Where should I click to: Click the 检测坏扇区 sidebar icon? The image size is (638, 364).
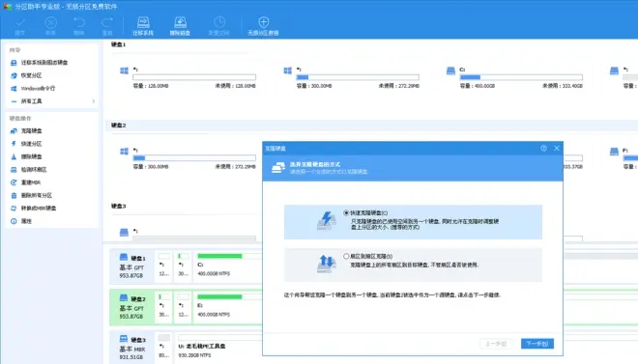pyautogui.click(x=14, y=170)
